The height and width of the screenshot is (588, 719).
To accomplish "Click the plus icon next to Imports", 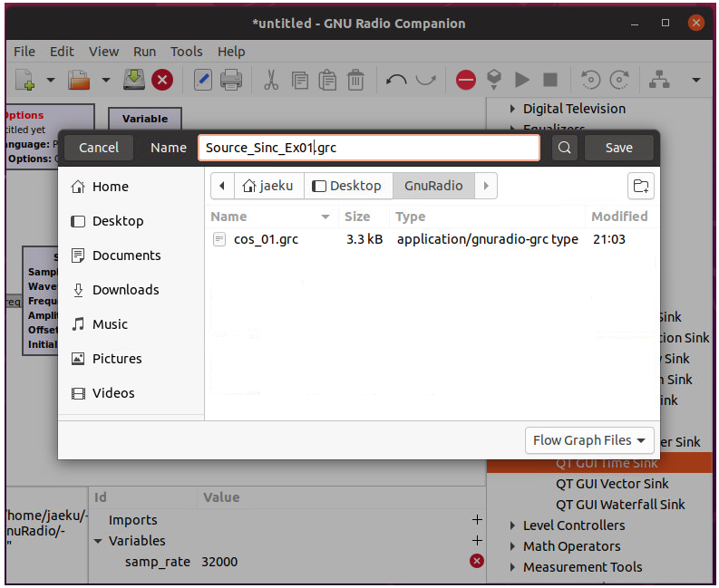I will (x=477, y=520).
